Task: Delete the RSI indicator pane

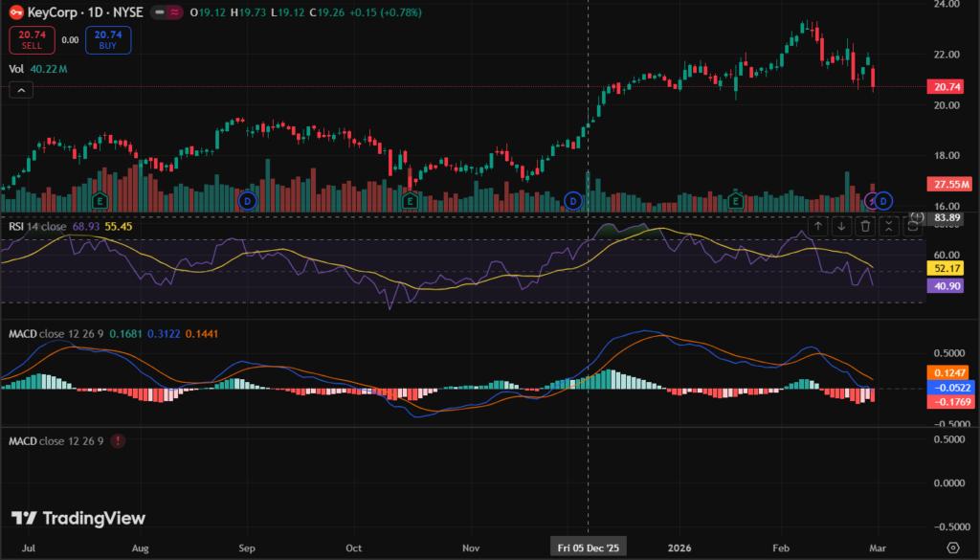Action: click(x=865, y=226)
